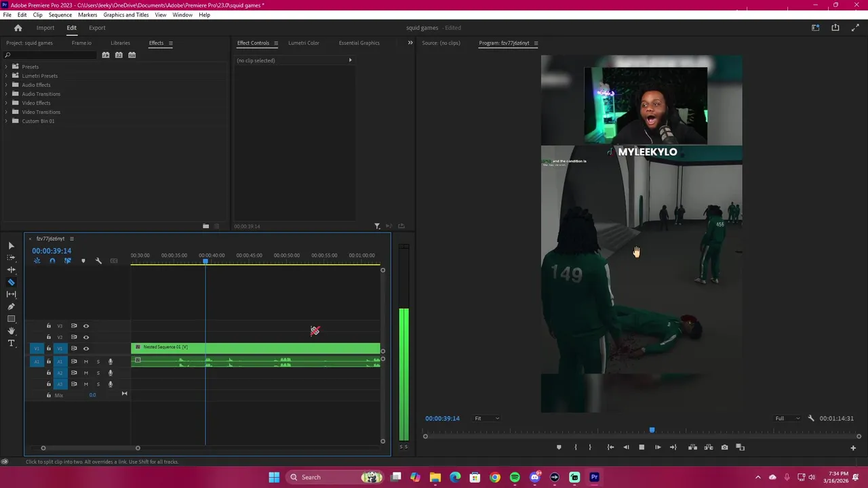Show overflow panel tabs chevron
The height and width of the screenshot is (488, 868).
pyautogui.click(x=410, y=43)
